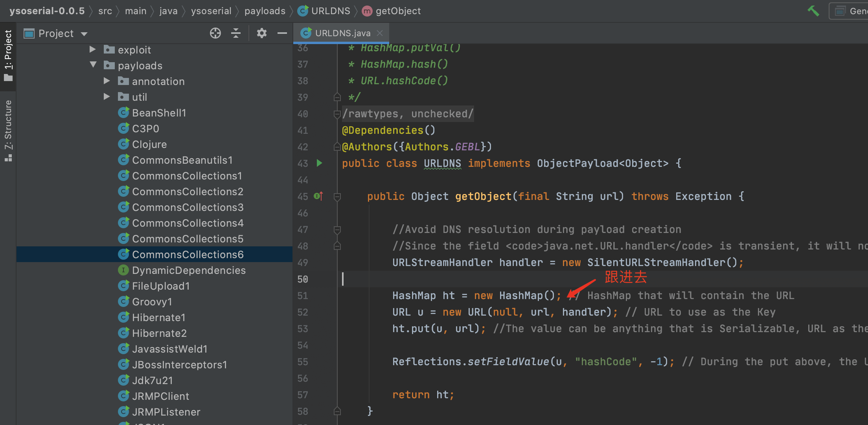Click ysoserial-0.0.5 in the breadcrumb
Screen dimensions: 868x425
47,11
